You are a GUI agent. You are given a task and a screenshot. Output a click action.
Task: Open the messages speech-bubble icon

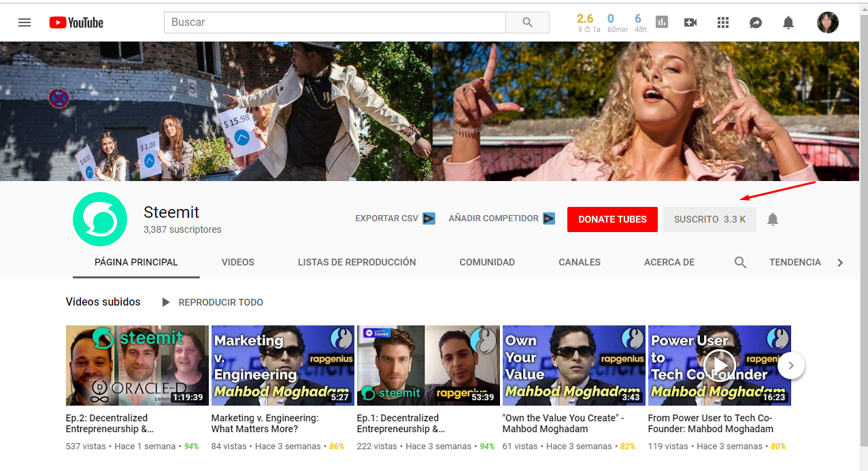[x=755, y=22]
